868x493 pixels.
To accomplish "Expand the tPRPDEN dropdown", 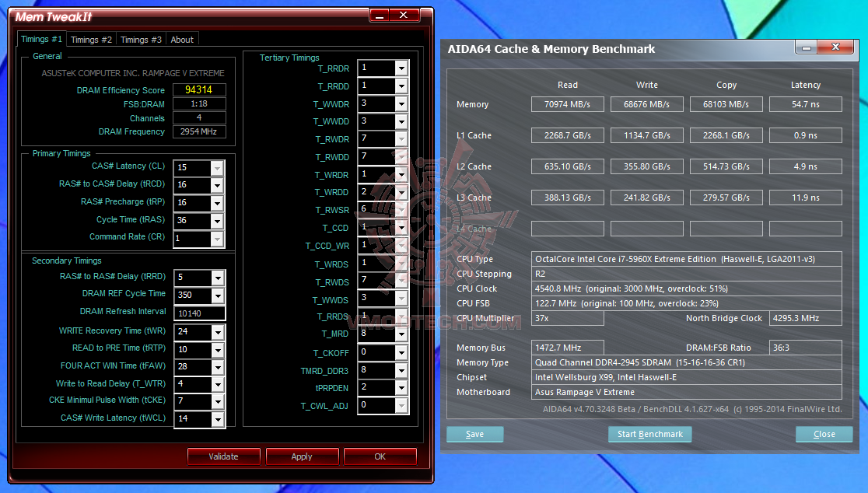I will tap(402, 388).
